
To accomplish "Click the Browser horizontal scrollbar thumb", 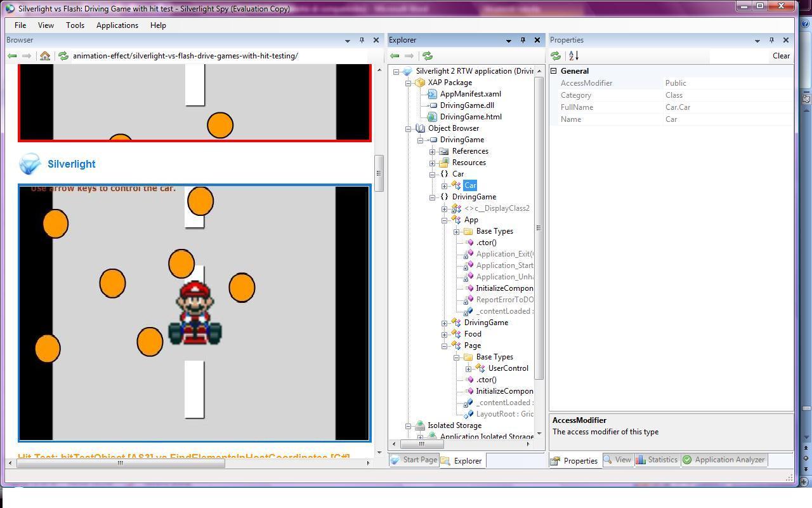I will click(x=121, y=462).
